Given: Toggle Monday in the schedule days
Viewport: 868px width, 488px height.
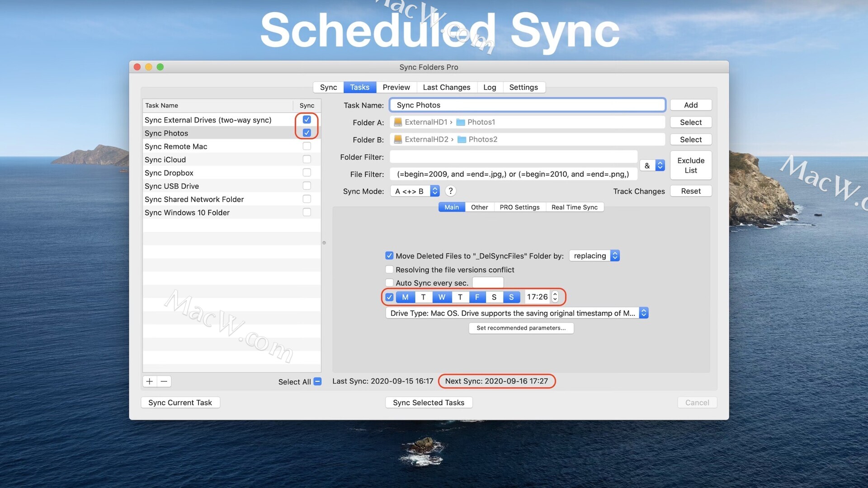Looking at the screenshot, I should 405,297.
